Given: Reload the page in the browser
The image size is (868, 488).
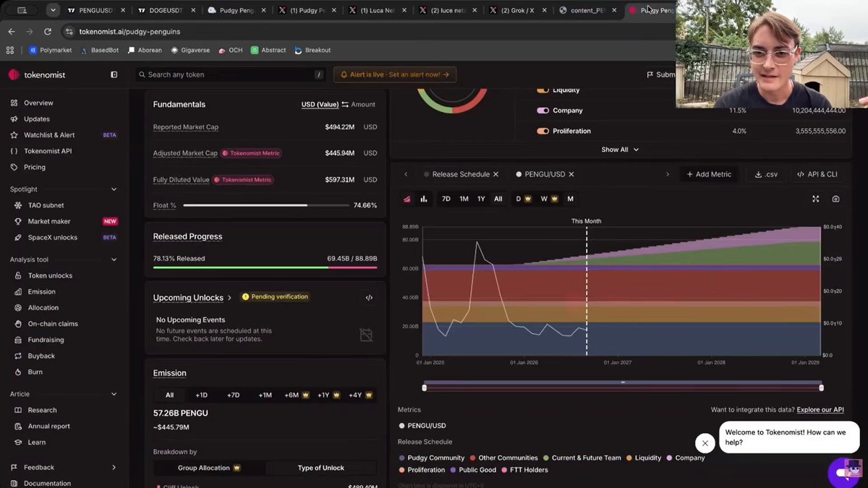Looking at the screenshot, I should click(x=48, y=32).
